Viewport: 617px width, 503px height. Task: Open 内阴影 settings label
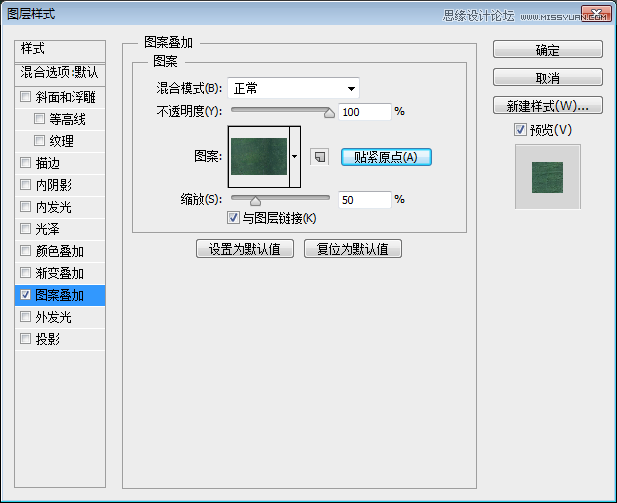(54, 185)
